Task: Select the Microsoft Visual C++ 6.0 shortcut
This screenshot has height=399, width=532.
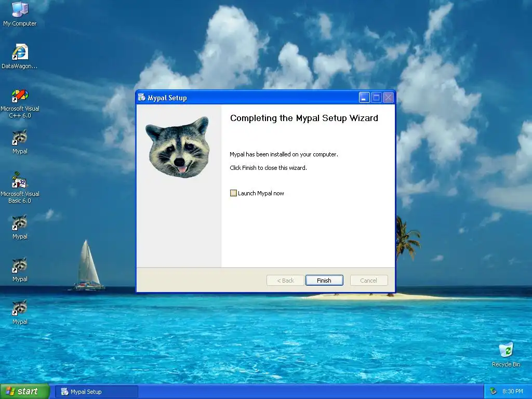Action: pyautogui.click(x=20, y=103)
